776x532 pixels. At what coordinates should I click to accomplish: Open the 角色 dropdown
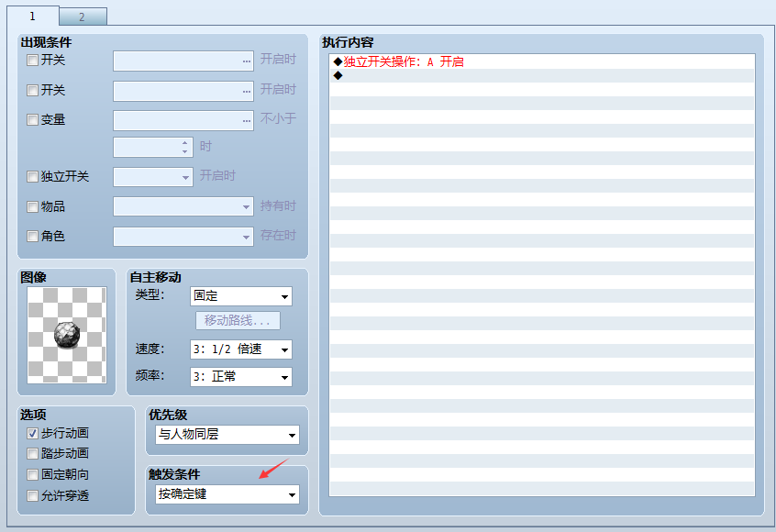183,237
